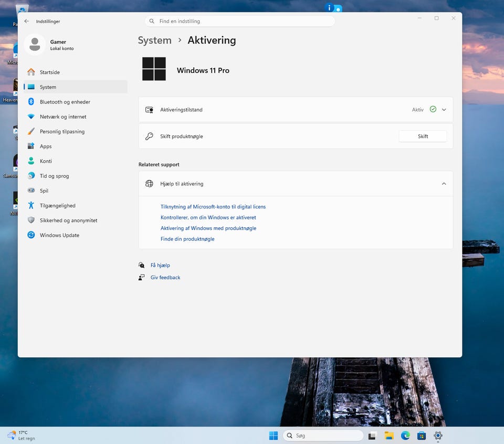The image size is (504, 444).
Task: Collapse the Hjælp til aktivering section
Action: click(x=444, y=184)
